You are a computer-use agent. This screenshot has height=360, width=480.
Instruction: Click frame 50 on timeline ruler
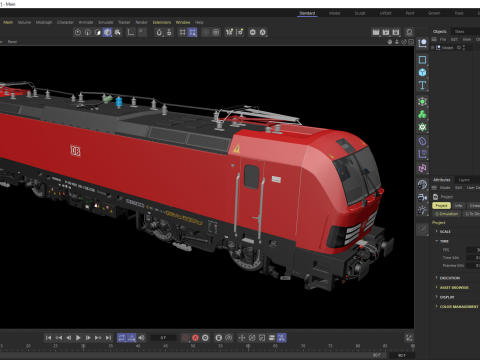click(193, 346)
